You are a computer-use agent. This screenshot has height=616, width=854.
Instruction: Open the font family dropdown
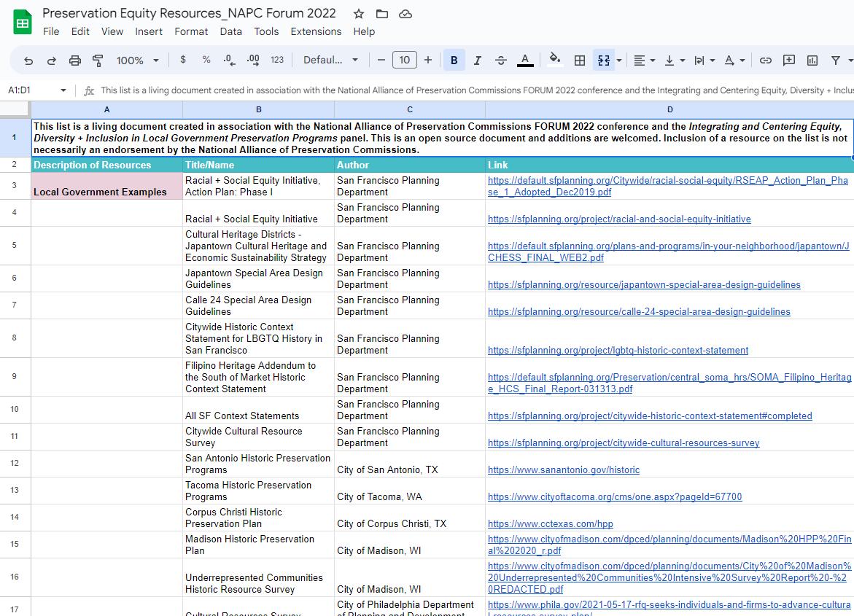[x=331, y=61]
